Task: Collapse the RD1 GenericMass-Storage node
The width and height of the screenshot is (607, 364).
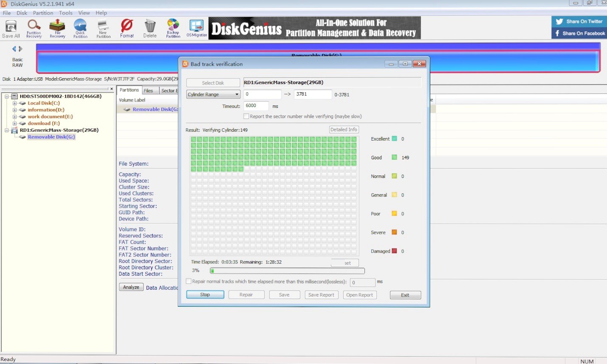Action: click(7, 130)
